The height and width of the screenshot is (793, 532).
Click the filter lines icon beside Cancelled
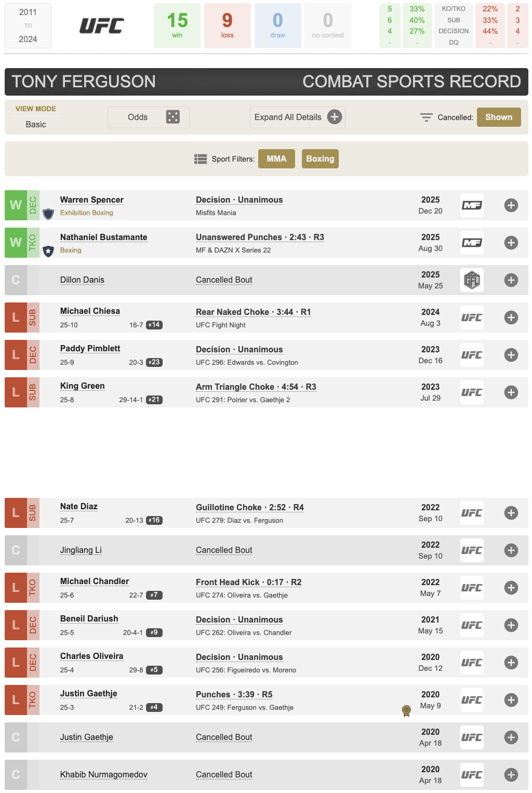tap(426, 117)
